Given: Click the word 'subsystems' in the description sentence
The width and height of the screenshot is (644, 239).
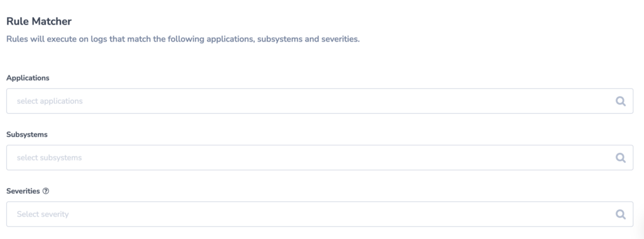Looking at the screenshot, I should pyautogui.click(x=279, y=40).
